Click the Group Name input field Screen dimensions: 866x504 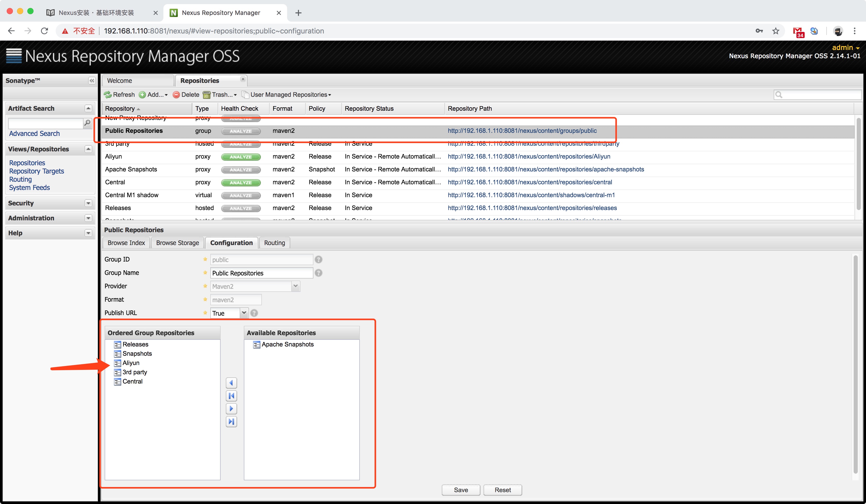pyautogui.click(x=261, y=273)
